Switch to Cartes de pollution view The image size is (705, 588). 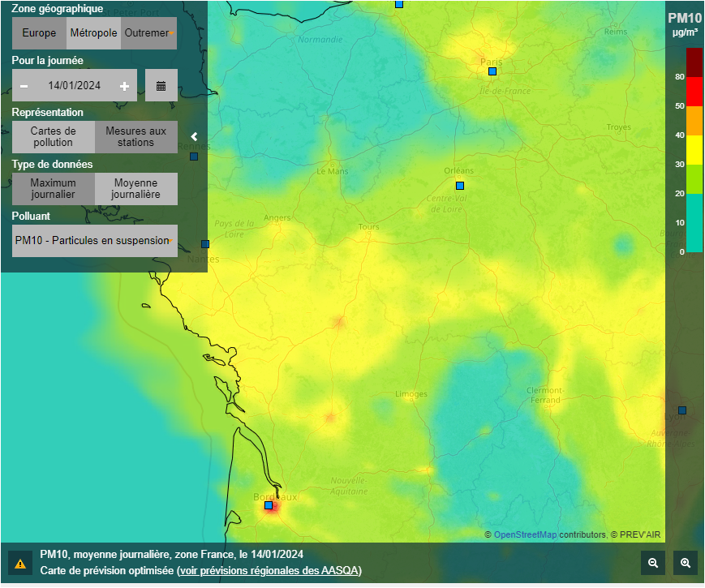[53, 137]
